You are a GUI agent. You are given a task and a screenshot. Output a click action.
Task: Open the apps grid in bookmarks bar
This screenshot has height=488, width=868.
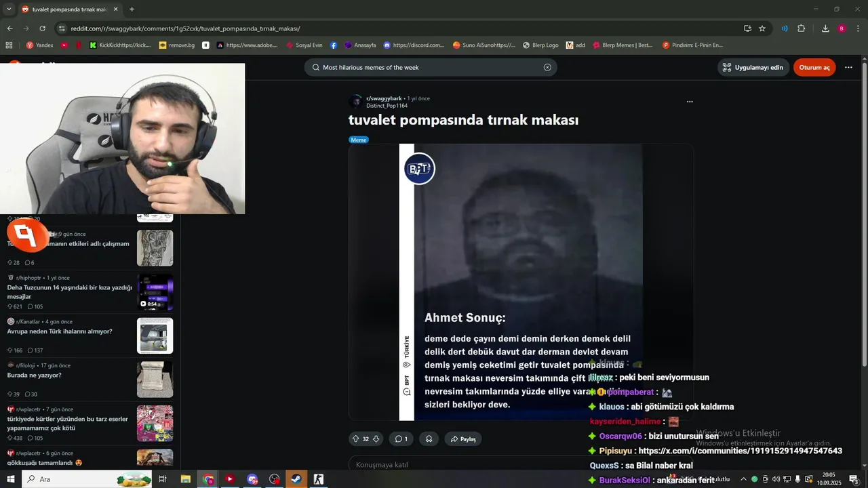point(9,45)
